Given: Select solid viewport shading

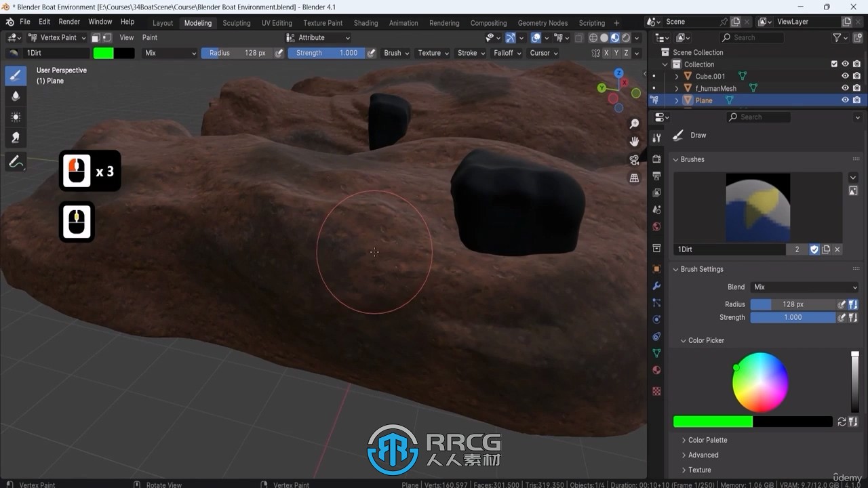Looking at the screenshot, I should [604, 38].
